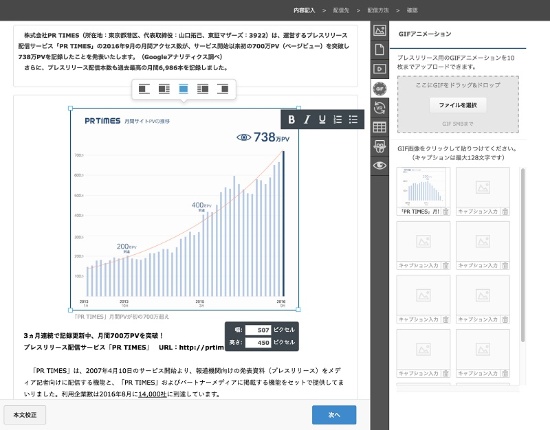The image size is (550, 430).
Task: Click the image height field showing 450
Action: click(258, 343)
